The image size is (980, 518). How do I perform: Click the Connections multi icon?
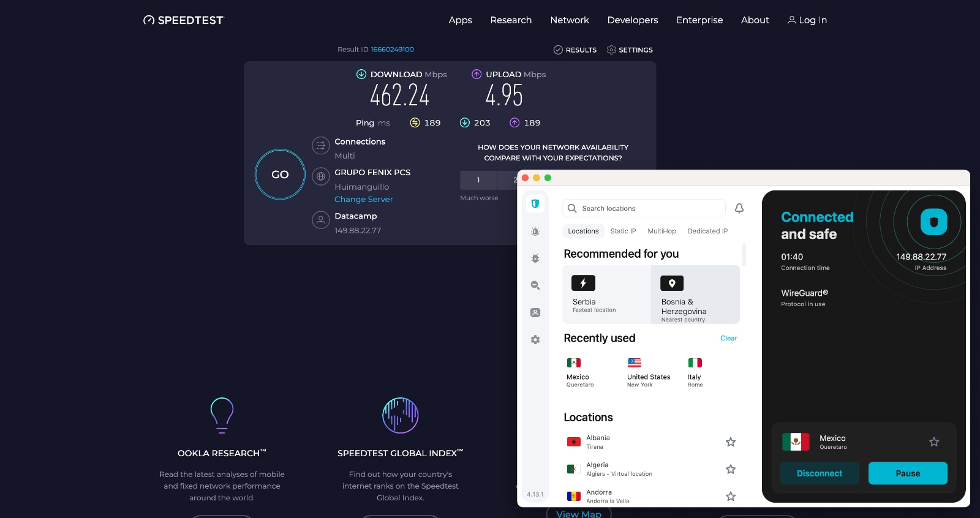click(320, 146)
